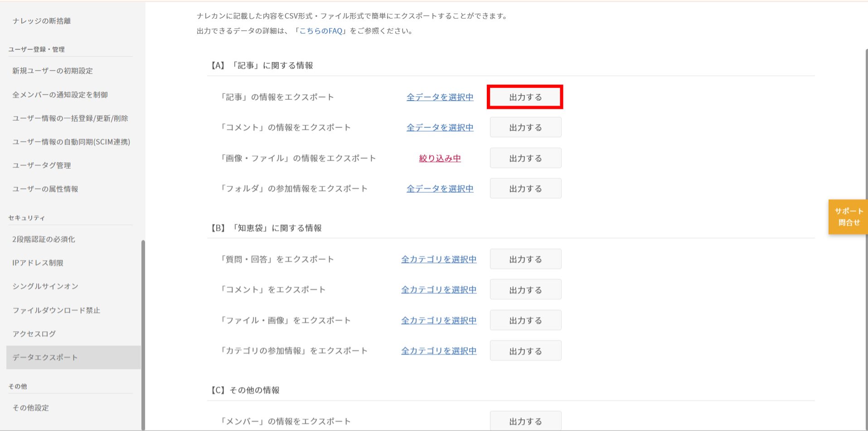Open the サポート問合せ support tab
868x431 pixels.
click(848, 217)
